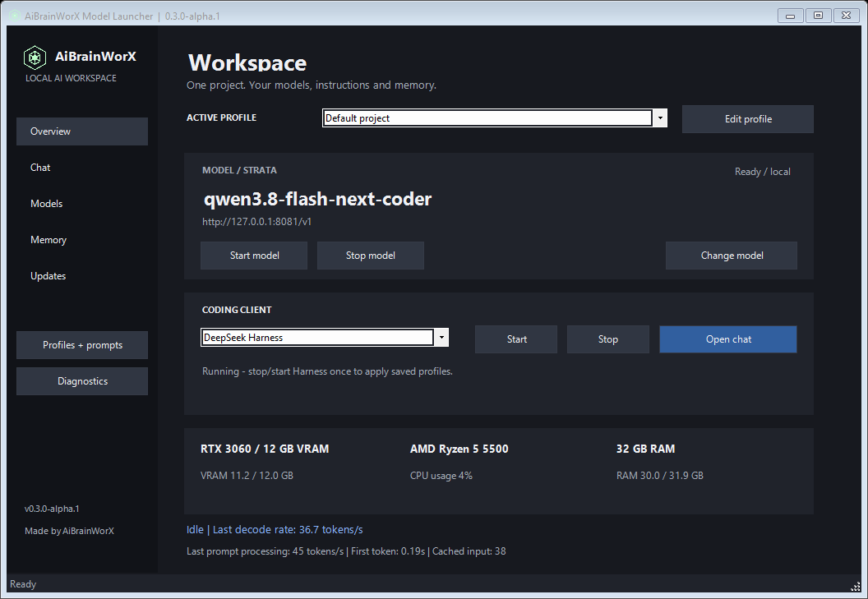Click the http://127.0.0.1:8081/v1 endpoint text
Image resolution: width=868 pixels, height=599 pixels.
coord(256,222)
